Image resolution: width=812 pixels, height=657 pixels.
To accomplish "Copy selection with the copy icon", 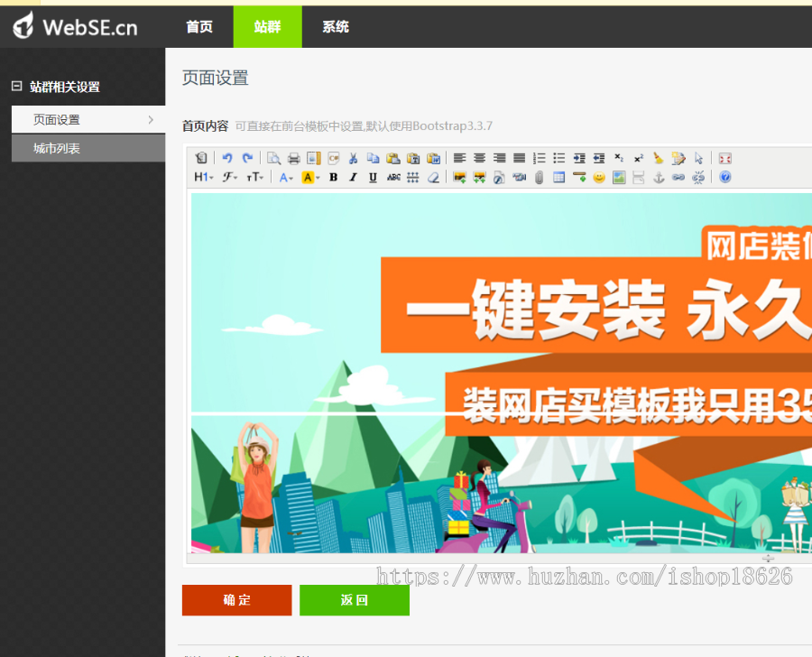I will point(373,158).
